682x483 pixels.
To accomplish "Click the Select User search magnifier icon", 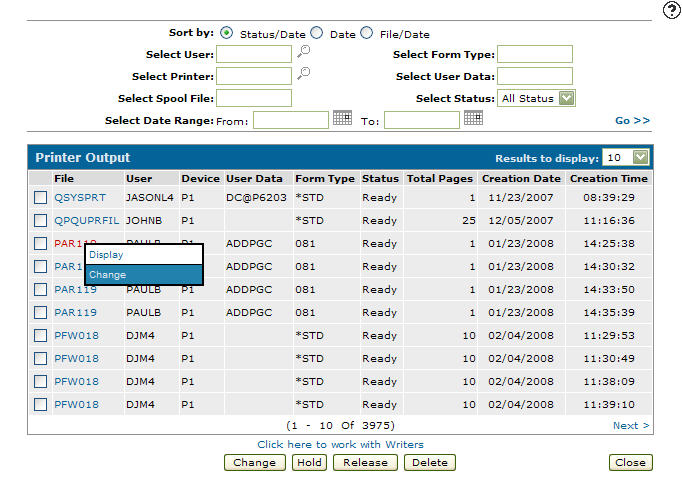I will (303, 53).
